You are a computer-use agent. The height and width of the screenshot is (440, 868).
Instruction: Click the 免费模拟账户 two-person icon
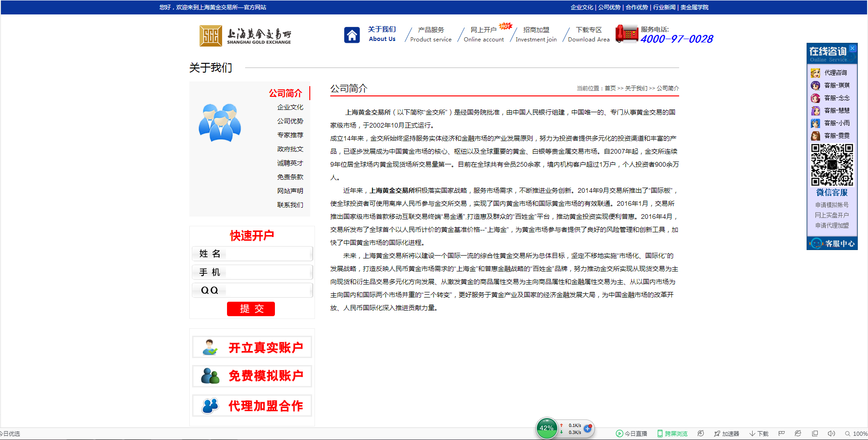click(210, 376)
